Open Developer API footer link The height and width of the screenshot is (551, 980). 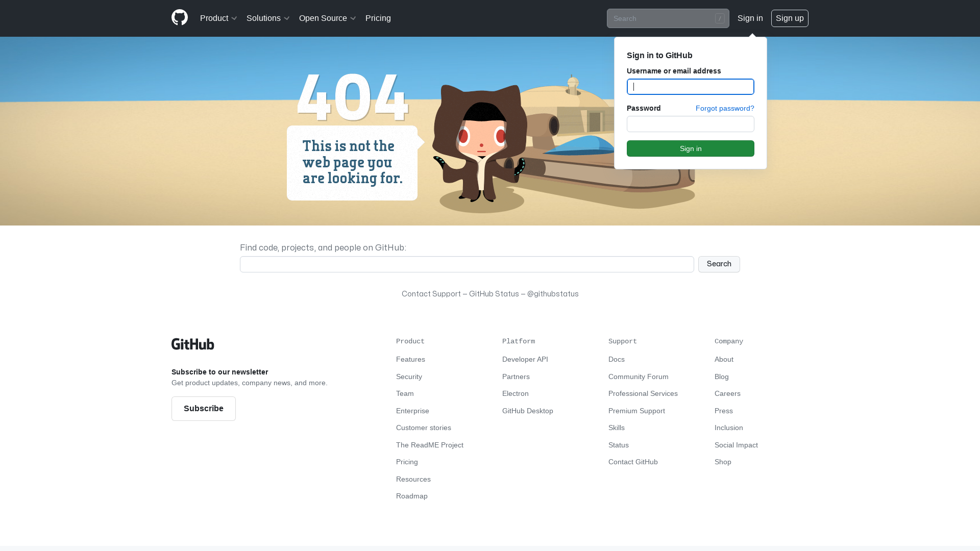tap(525, 359)
